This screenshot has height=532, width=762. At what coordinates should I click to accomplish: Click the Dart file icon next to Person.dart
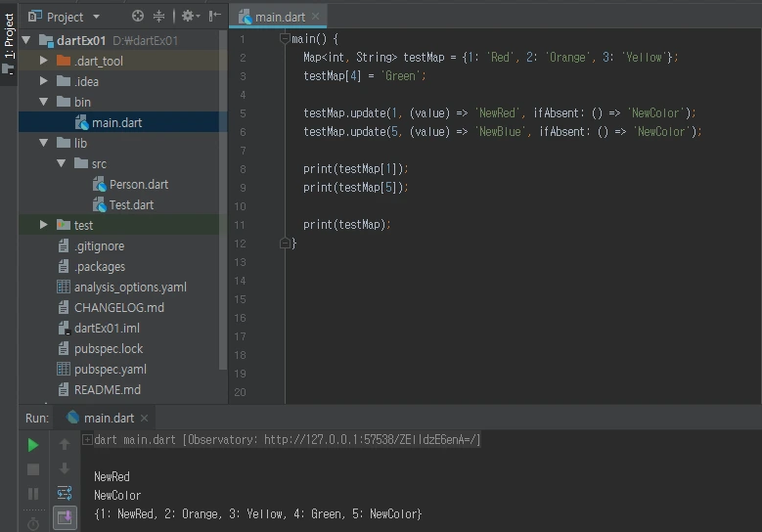point(99,184)
